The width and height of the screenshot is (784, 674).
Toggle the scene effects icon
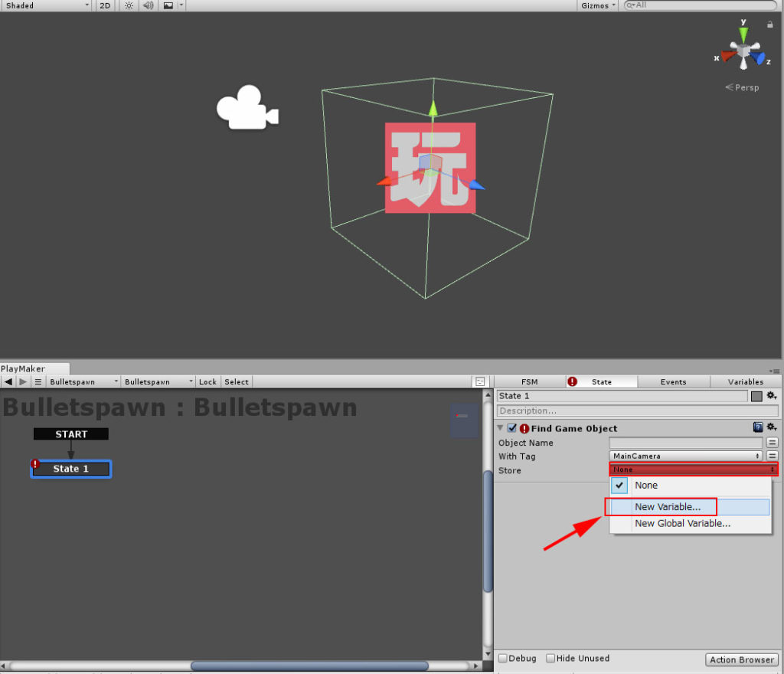coord(168,5)
